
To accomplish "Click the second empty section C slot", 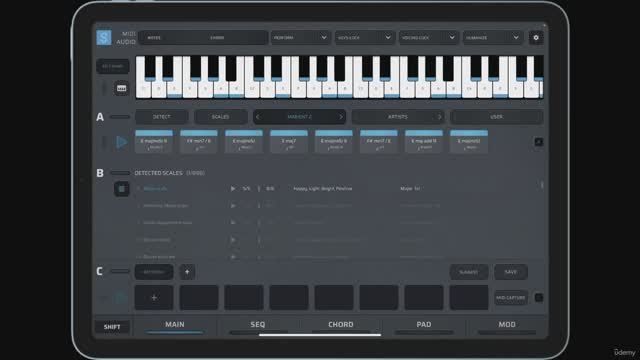I will pyautogui.click(x=199, y=298).
